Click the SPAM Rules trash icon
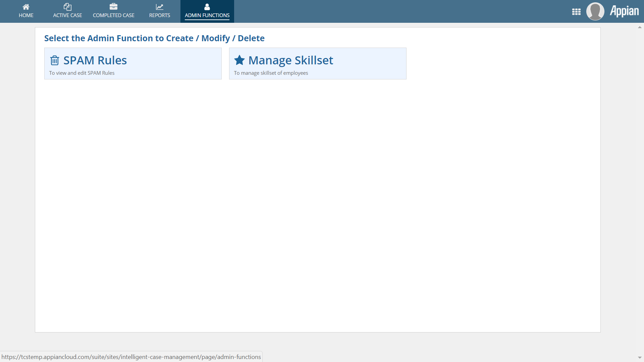The height and width of the screenshot is (362, 644). pyautogui.click(x=55, y=60)
